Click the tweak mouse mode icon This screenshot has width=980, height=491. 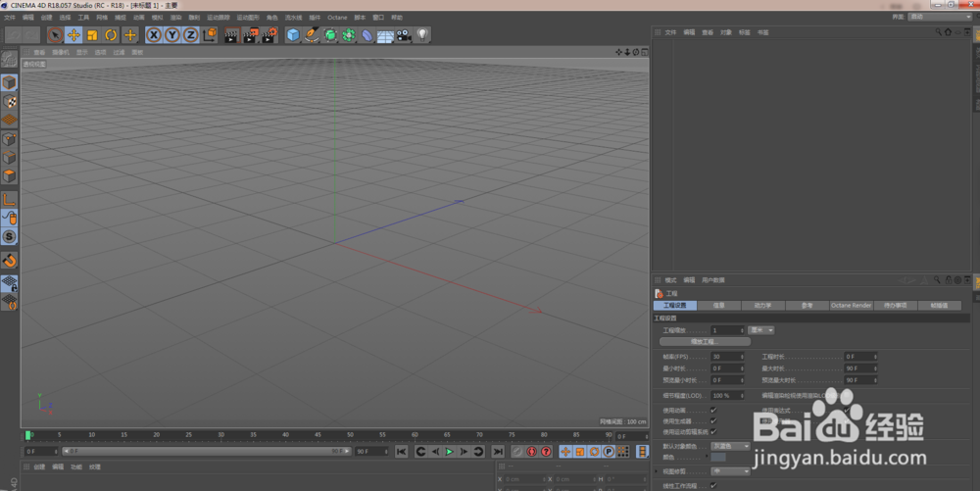coord(10,218)
